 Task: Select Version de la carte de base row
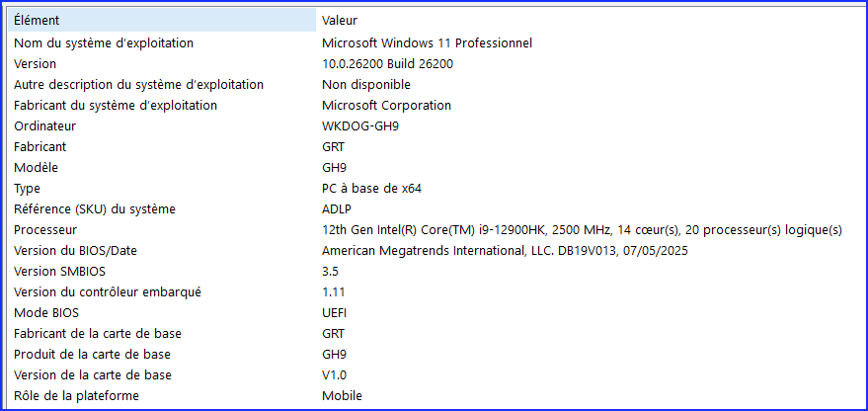coord(93,375)
